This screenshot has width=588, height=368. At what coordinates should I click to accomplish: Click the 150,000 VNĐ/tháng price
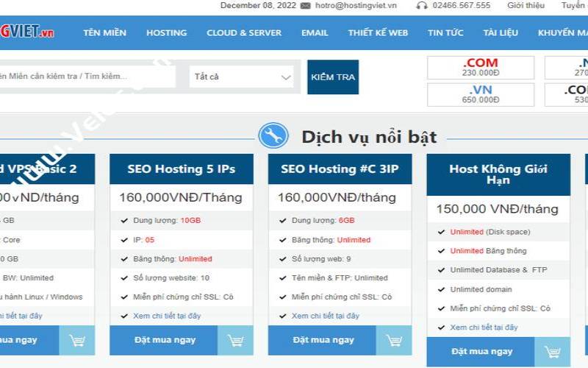(498, 209)
